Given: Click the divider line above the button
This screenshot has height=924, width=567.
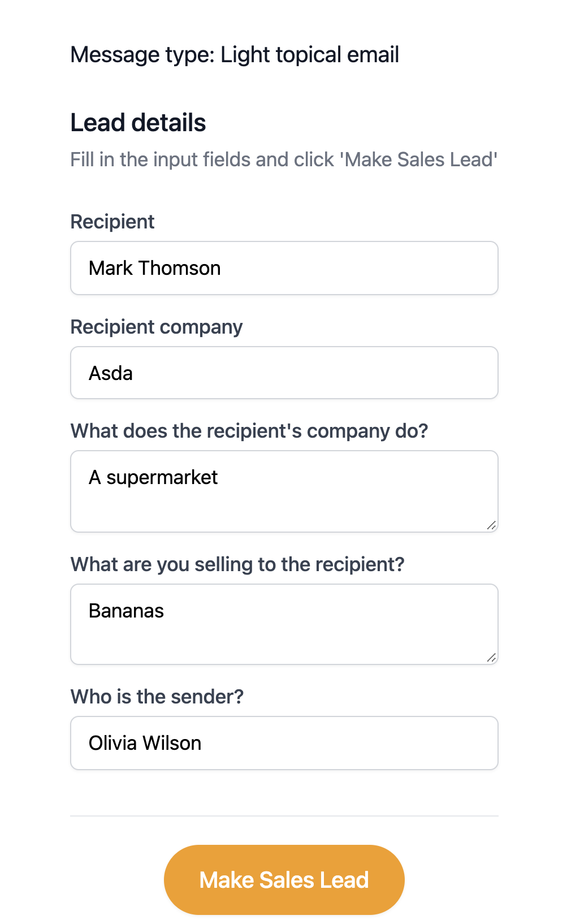Looking at the screenshot, I should pyautogui.click(x=284, y=816).
